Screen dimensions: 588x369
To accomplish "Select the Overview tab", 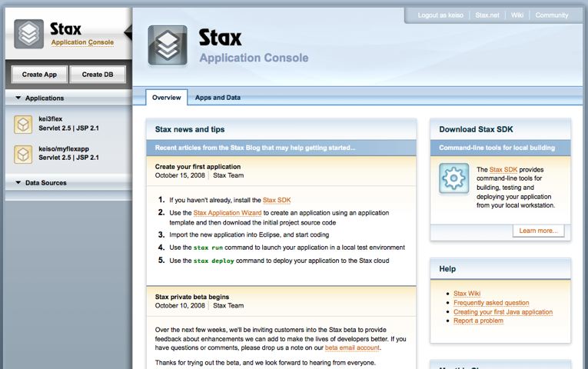I will 166,98.
